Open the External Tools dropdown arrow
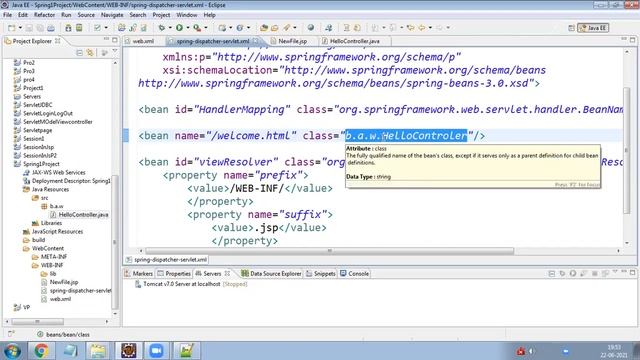 click(206, 28)
